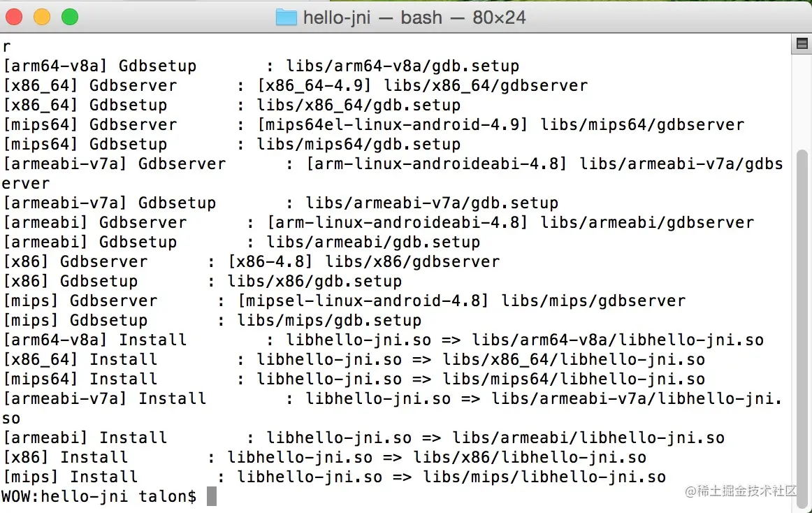Click the window title text "hello-jni — bash — 80×24"
Screen dimensions: 812x513
coord(414,17)
